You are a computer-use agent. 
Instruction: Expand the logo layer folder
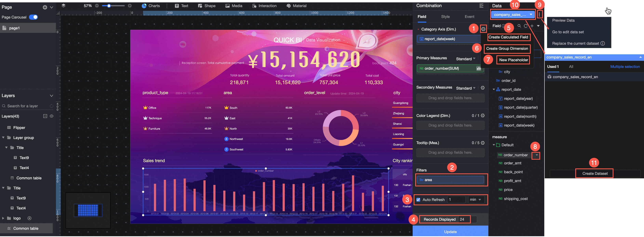tap(3, 218)
